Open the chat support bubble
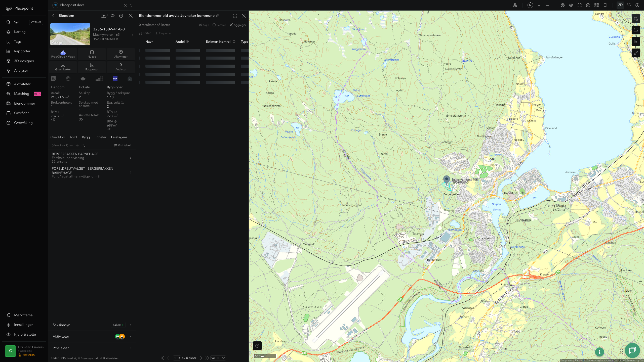 point(632,350)
